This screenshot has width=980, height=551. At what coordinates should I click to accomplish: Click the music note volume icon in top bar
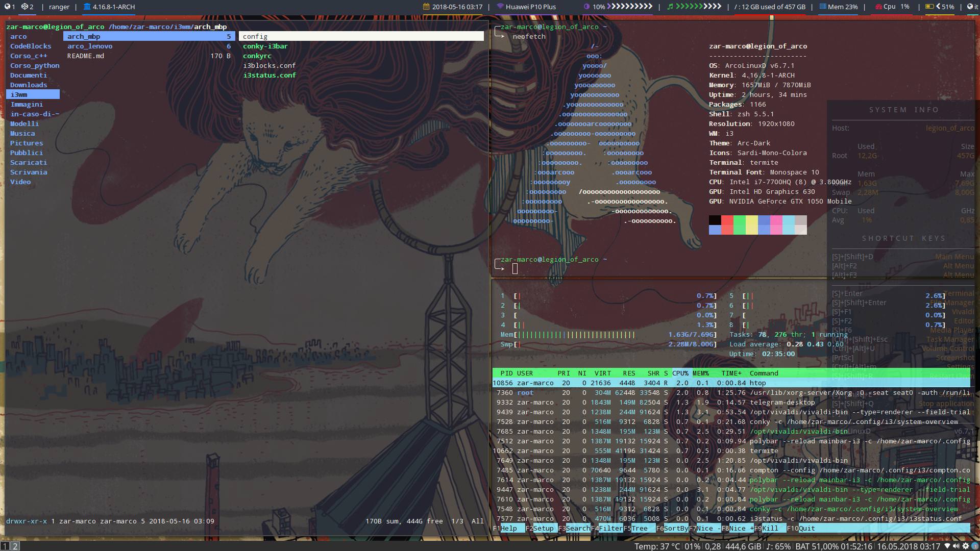tap(670, 7)
